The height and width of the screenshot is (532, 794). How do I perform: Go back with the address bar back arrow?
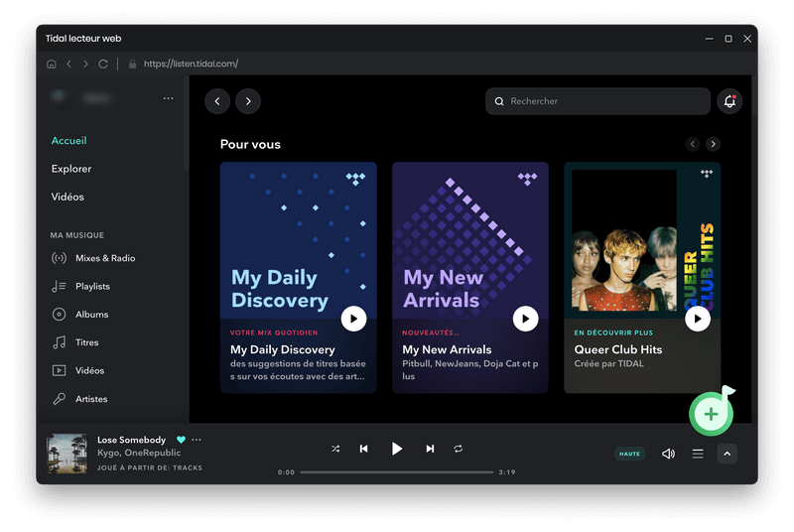click(x=68, y=64)
